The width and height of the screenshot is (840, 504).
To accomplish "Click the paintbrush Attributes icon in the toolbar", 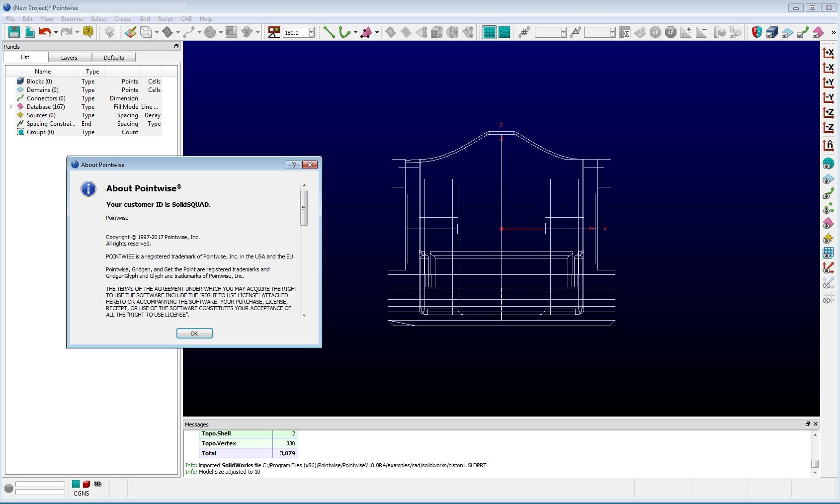I will pyautogui.click(x=131, y=32).
